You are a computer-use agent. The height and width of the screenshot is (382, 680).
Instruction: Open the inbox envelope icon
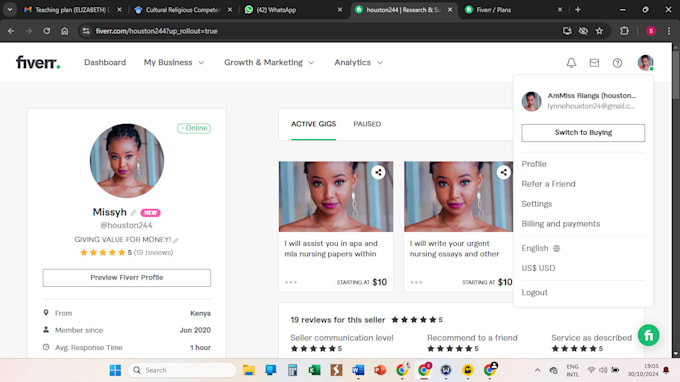[594, 63]
